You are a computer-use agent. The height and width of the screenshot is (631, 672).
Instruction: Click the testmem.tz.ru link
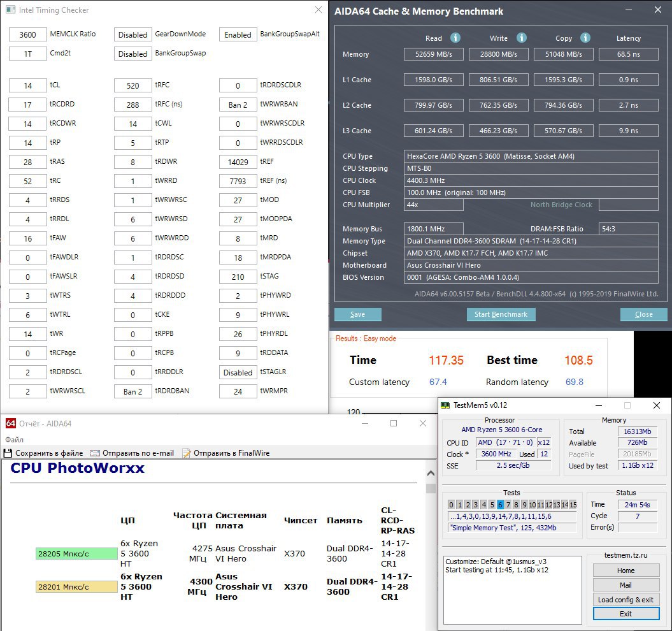coord(626,555)
